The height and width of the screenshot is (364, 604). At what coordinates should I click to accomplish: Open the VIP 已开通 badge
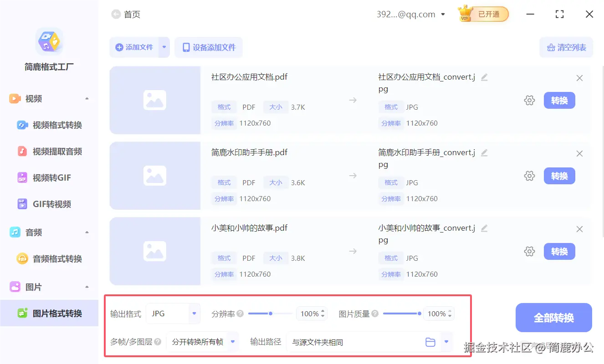coord(483,14)
